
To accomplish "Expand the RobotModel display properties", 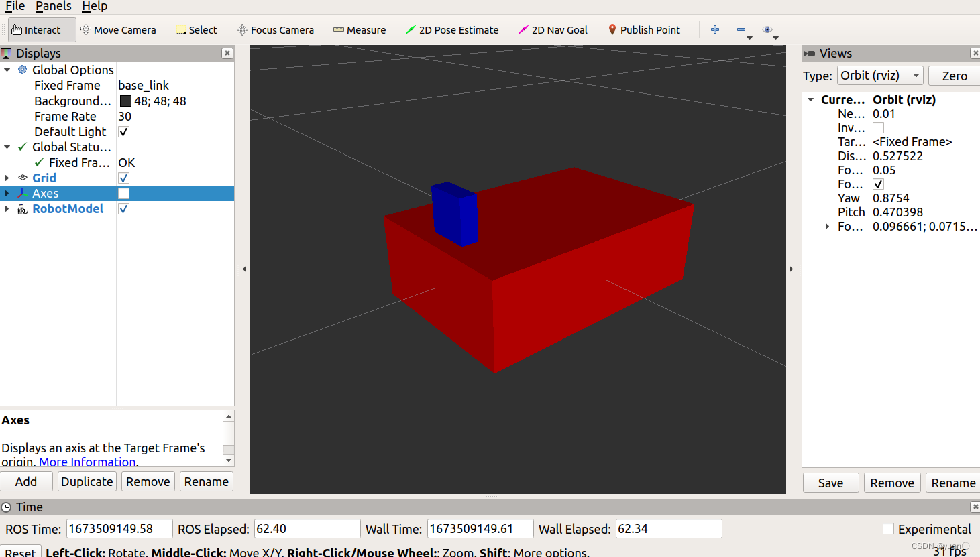I will coord(7,208).
